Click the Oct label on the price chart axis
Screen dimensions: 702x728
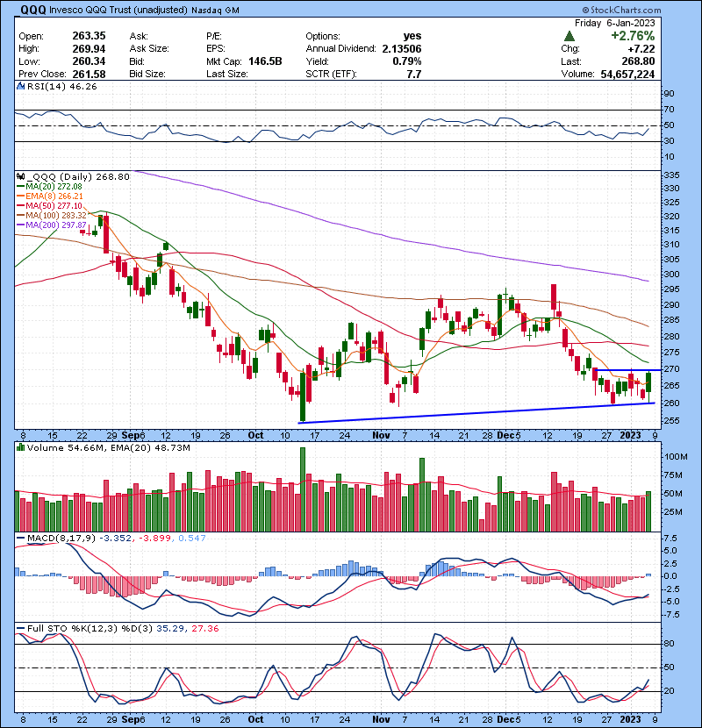click(255, 436)
